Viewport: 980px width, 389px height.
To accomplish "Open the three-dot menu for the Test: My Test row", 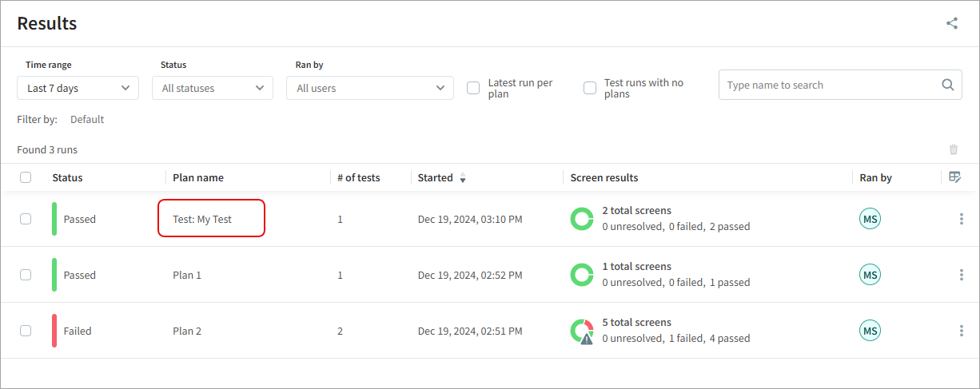I will click(x=961, y=219).
